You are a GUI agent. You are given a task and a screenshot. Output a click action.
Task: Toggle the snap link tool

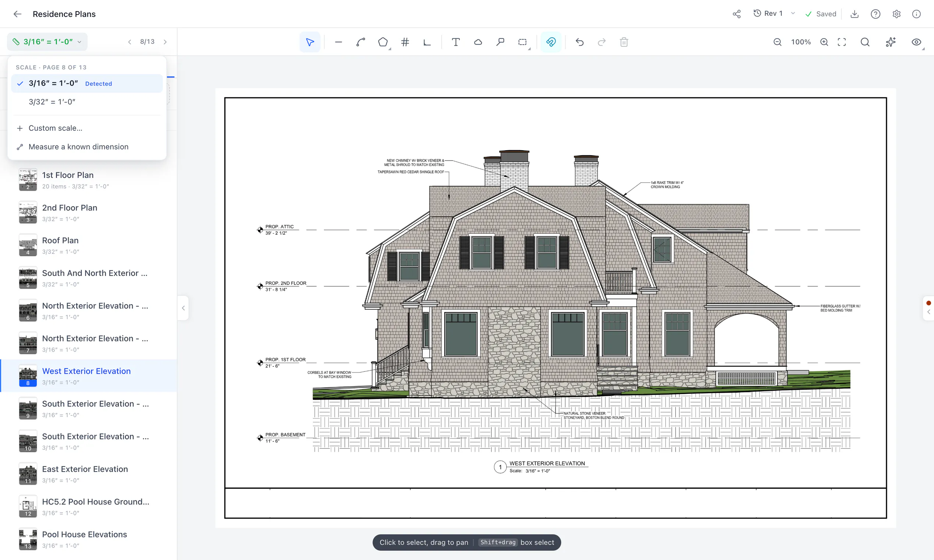pos(551,42)
